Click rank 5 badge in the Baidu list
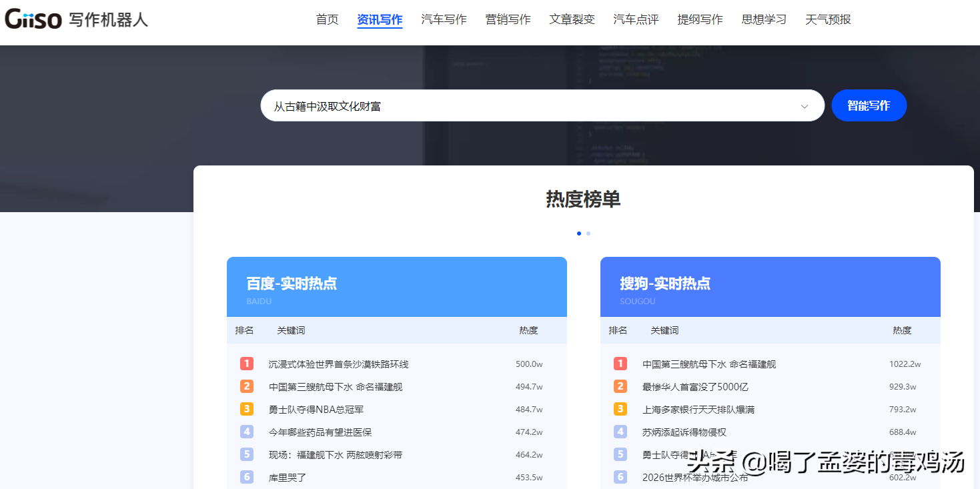The height and width of the screenshot is (489, 980). (x=247, y=454)
